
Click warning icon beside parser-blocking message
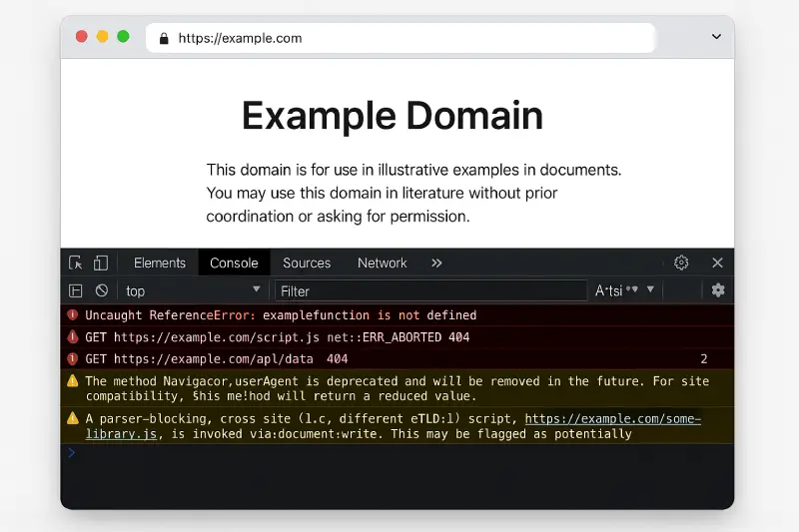[x=73, y=418]
